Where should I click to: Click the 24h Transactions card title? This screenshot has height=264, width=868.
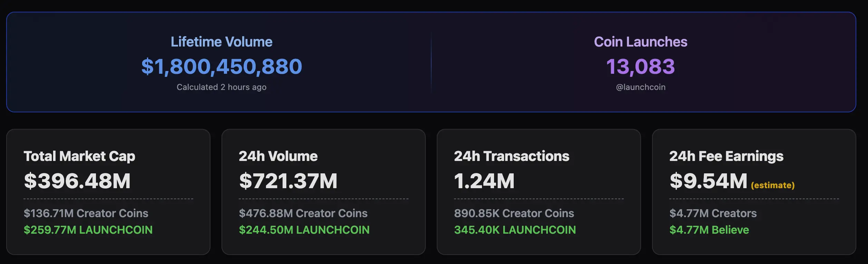click(x=512, y=156)
